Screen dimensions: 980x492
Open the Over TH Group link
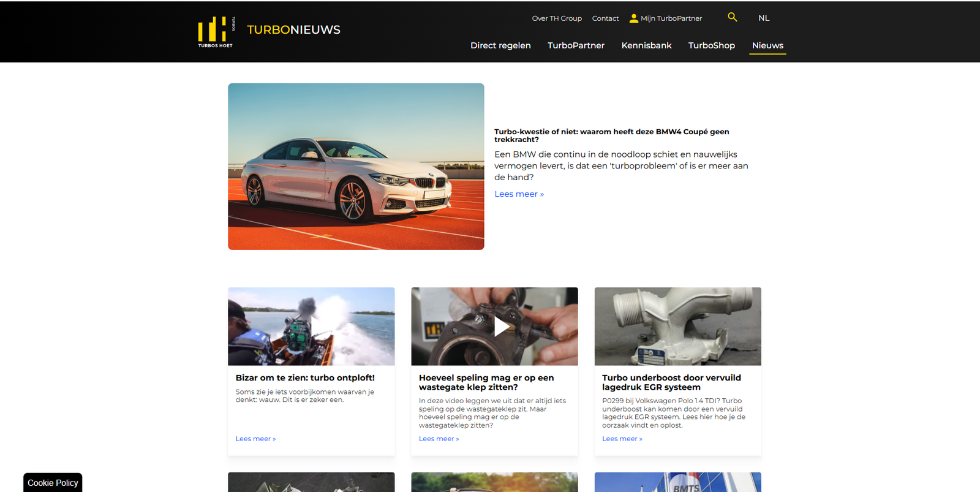pyautogui.click(x=556, y=18)
